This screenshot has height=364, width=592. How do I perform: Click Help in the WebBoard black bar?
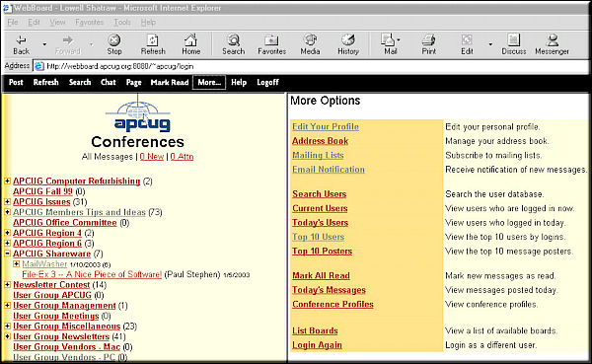click(x=239, y=82)
